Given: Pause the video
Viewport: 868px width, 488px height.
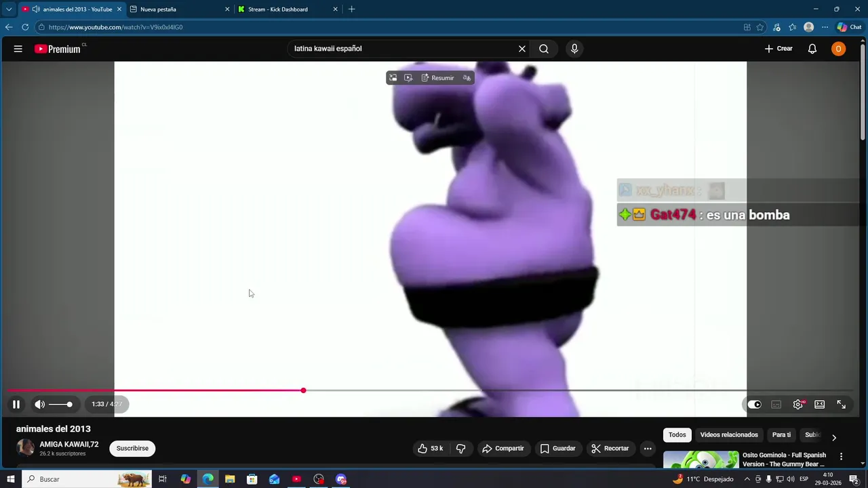Looking at the screenshot, I should tap(16, 405).
